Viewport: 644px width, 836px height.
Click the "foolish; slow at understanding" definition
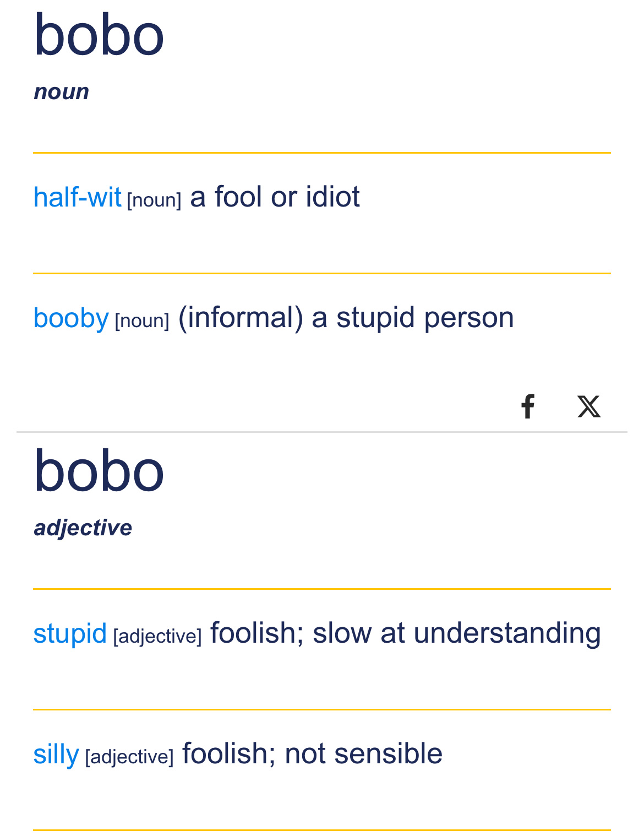[405, 633]
